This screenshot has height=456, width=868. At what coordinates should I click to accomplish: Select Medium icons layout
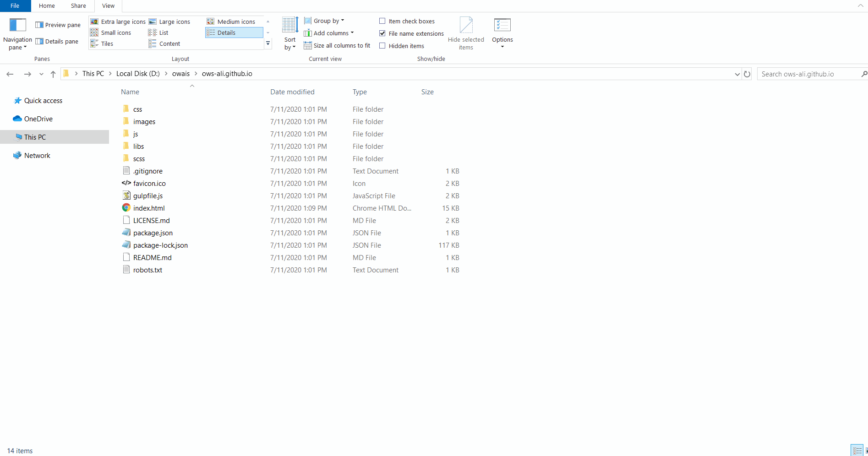pyautogui.click(x=231, y=22)
